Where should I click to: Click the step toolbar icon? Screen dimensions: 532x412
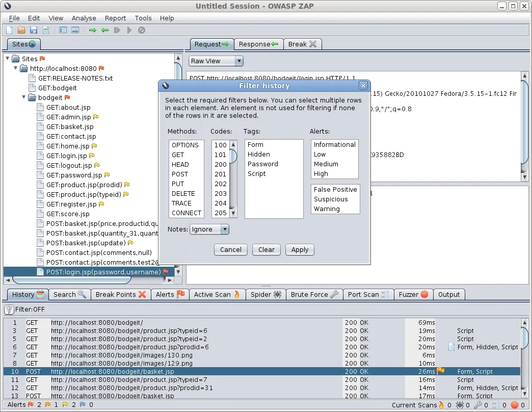pyautogui.click(x=117, y=30)
